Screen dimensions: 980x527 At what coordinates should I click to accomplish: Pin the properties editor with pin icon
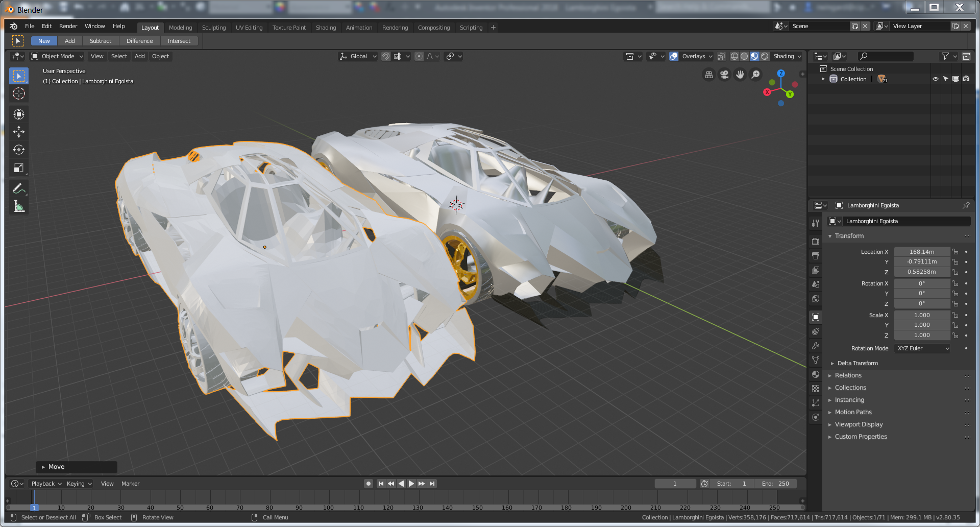966,205
